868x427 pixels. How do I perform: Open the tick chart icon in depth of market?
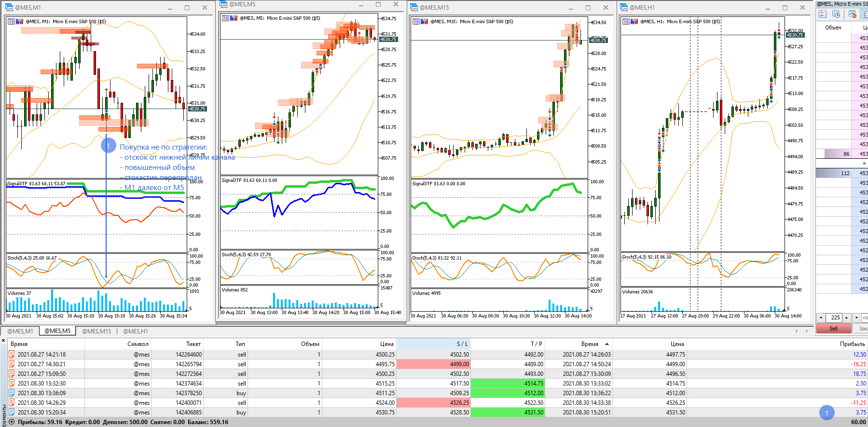pos(822,14)
